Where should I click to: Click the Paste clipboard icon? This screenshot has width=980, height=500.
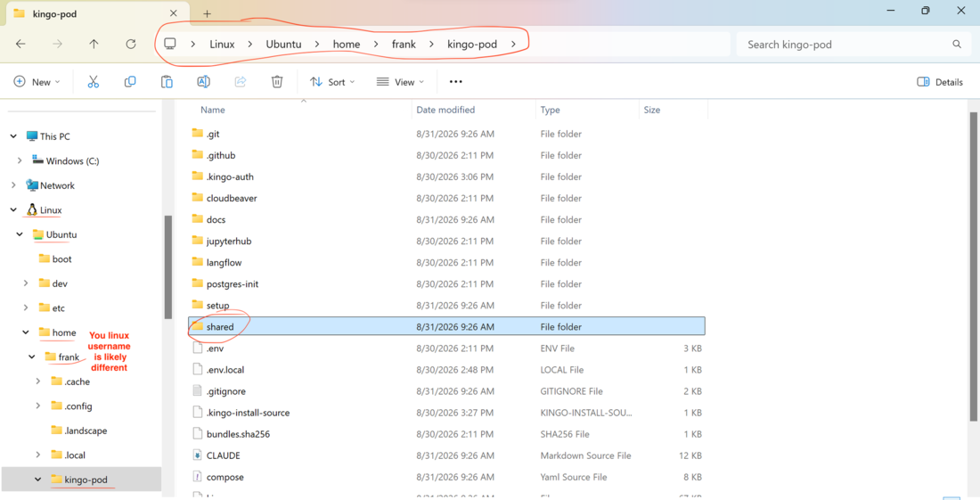(x=167, y=82)
